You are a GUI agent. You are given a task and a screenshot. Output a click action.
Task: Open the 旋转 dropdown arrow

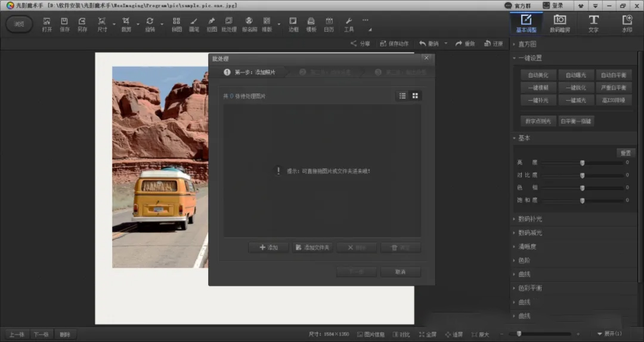click(162, 24)
